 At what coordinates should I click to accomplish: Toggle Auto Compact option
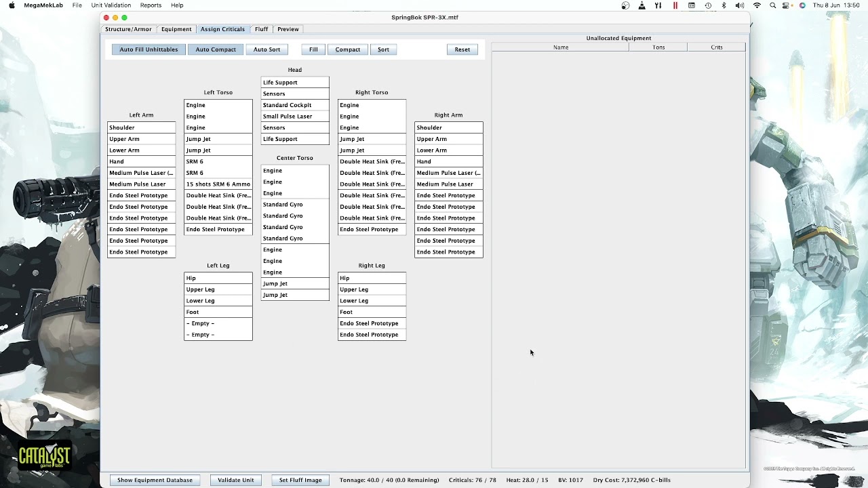point(216,49)
